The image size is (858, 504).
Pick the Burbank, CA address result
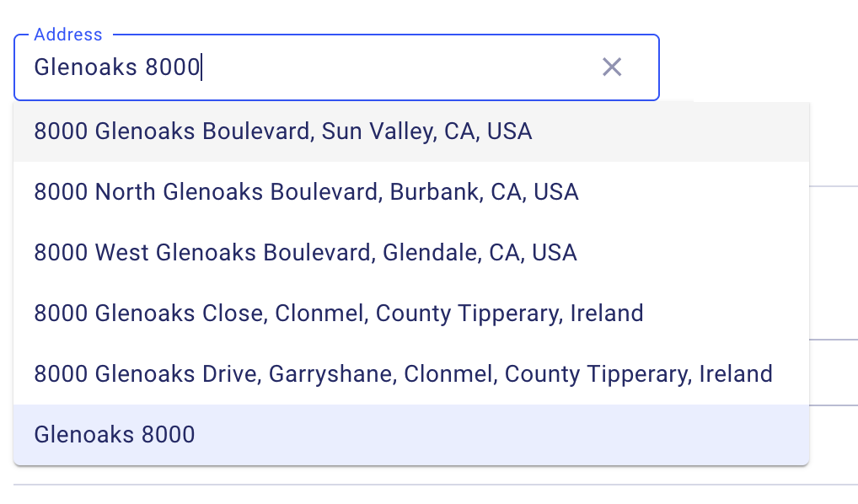pyautogui.click(x=306, y=192)
